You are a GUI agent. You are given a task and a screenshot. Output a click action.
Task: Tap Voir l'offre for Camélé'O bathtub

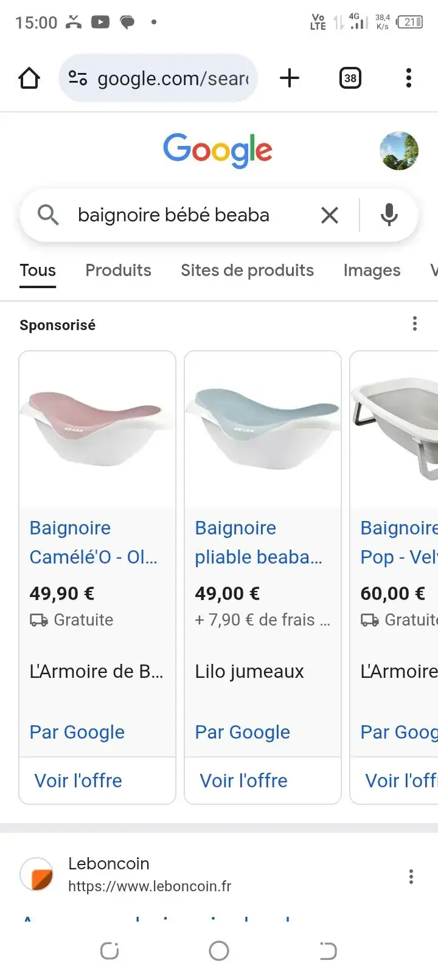coord(78,781)
